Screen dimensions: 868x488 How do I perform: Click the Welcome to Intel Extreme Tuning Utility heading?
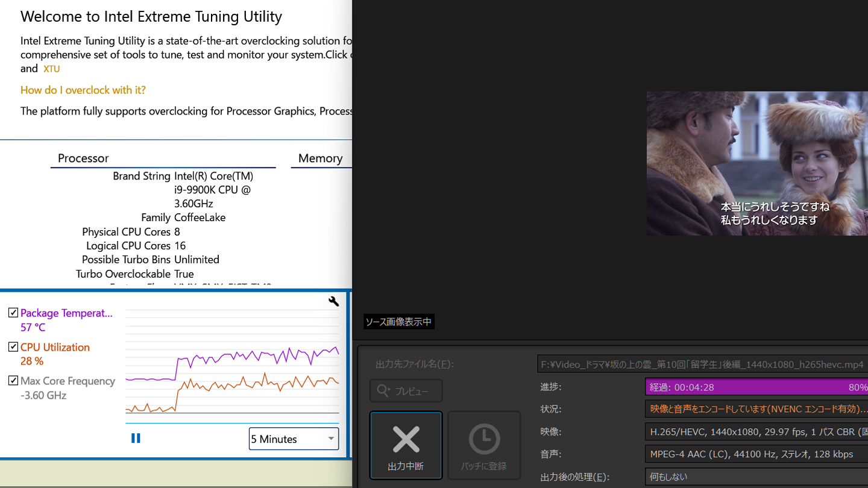[x=151, y=16]
